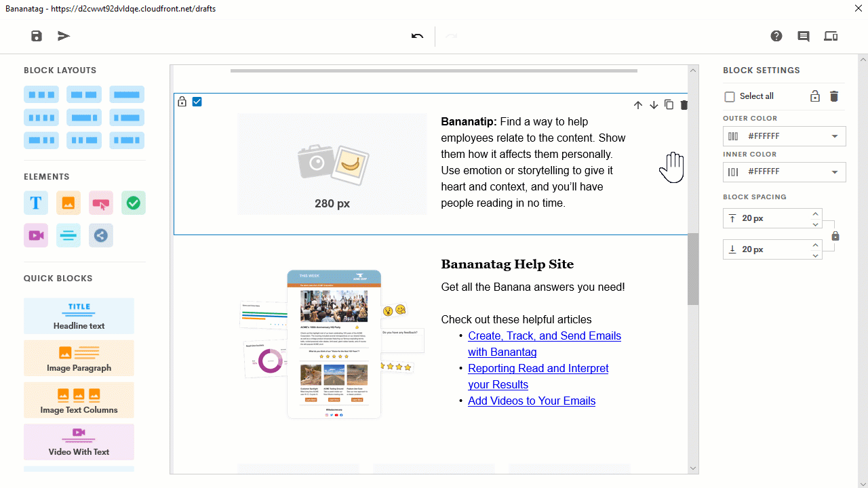The image size is (868, 488).
Task: Increase the bottom block spacing
Action: (815, 245)
